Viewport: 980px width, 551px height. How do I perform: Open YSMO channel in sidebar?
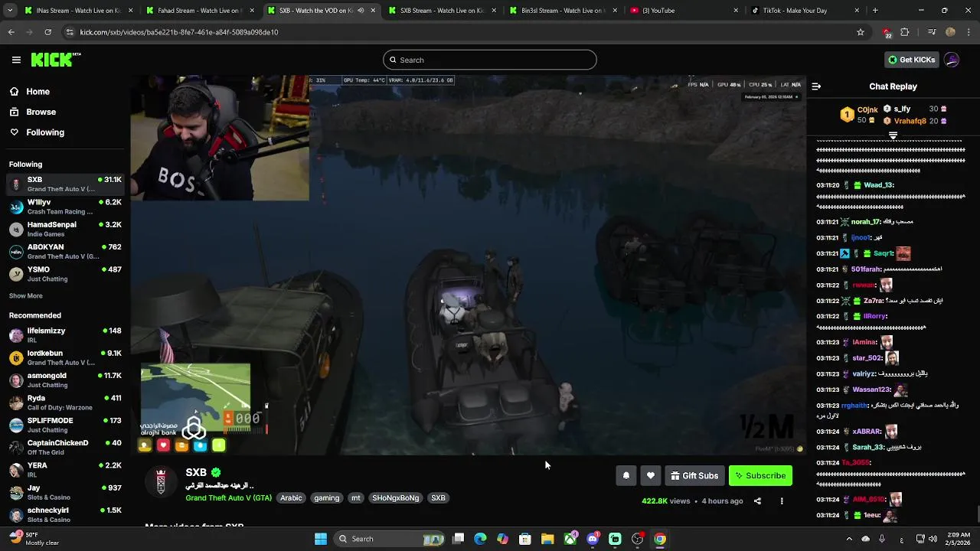[65, 274]
